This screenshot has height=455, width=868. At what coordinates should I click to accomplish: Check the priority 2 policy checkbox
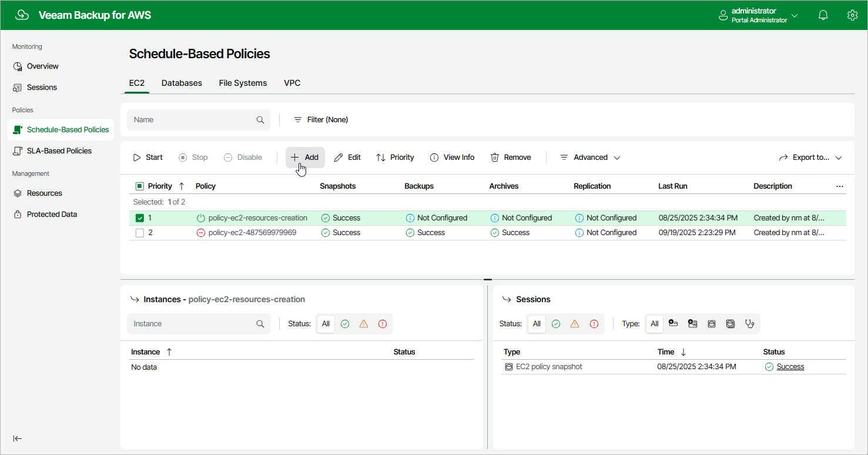pos(140,233)
